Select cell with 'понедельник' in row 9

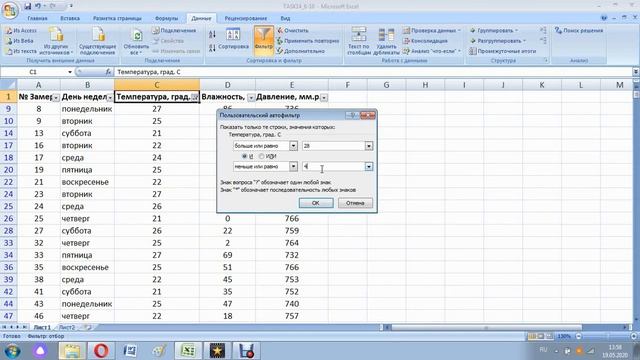87,109
